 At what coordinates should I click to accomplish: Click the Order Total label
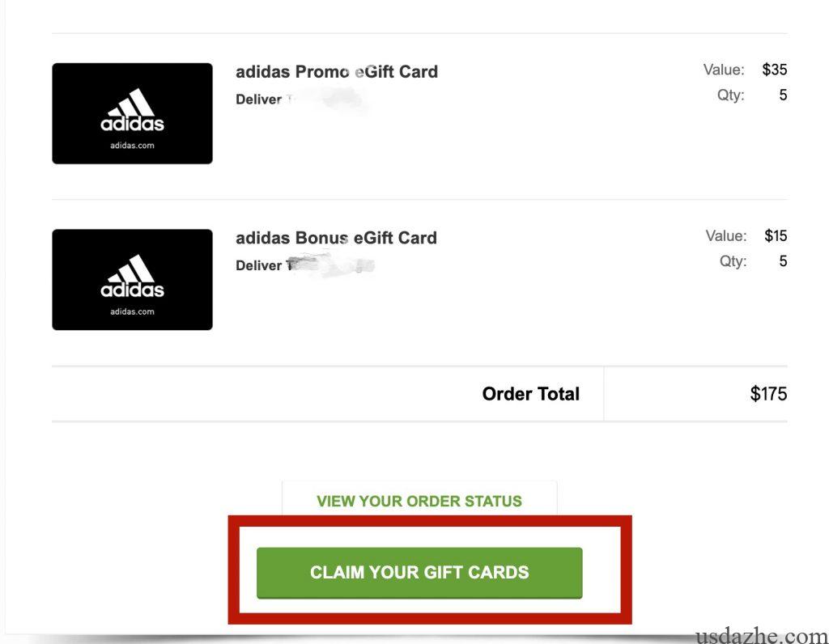[x=530, y=394]
